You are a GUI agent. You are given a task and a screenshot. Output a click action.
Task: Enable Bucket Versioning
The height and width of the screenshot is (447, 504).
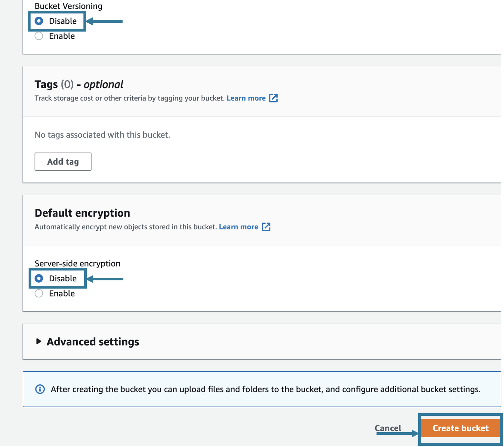(38, 36)
